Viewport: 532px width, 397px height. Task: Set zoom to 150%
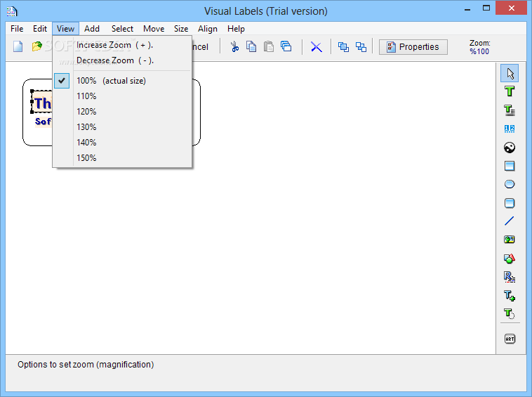click(x=122, y=158)
